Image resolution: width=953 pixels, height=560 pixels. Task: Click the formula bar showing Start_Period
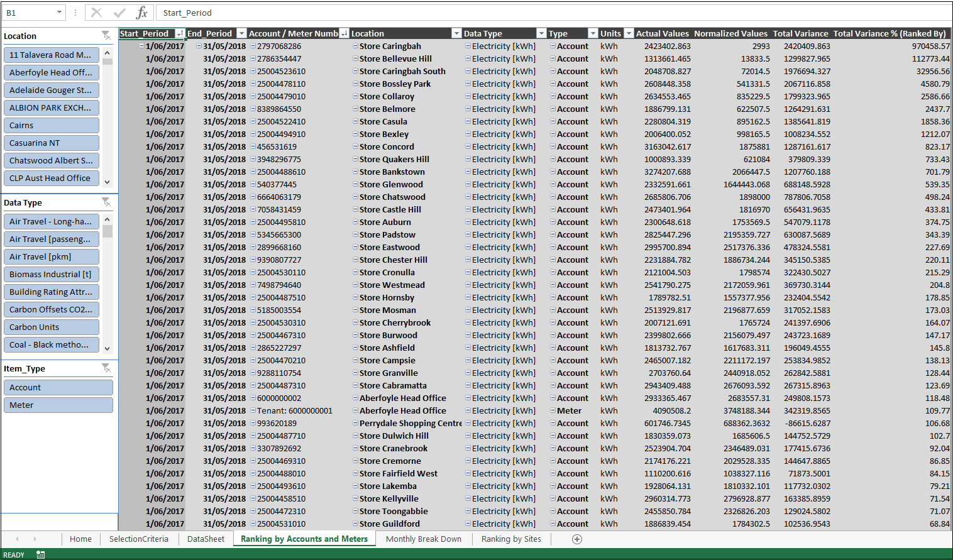553,13
